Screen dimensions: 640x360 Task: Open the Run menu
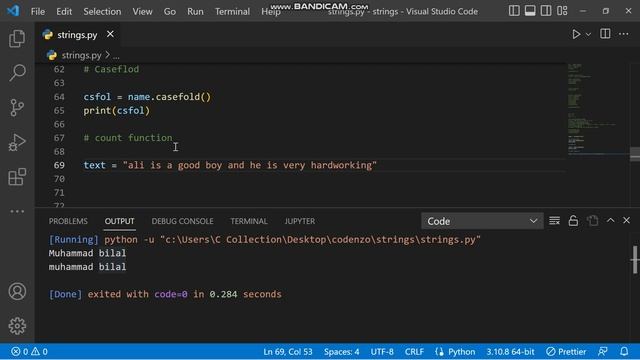[195, 11]
